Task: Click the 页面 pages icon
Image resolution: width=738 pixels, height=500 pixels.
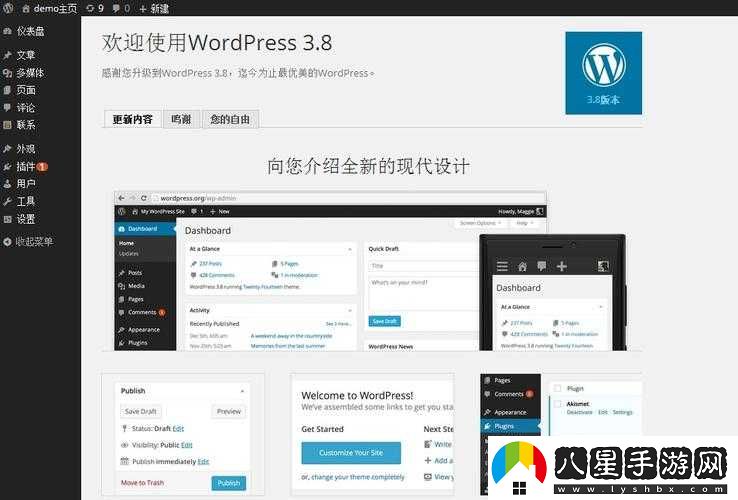Action: click(x=8, y=90)
